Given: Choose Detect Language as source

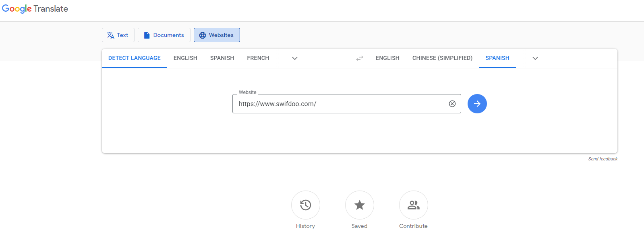Looking at the screenshot, I should (x=135, y=58).
